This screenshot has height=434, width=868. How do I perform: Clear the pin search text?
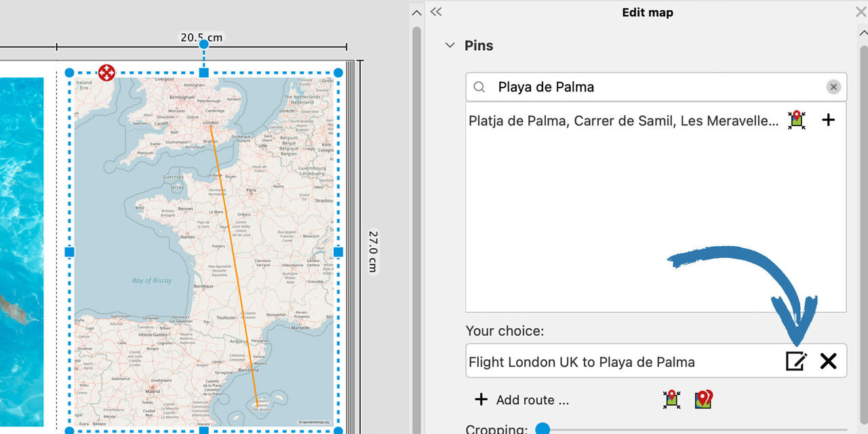(x=833, y=87)
